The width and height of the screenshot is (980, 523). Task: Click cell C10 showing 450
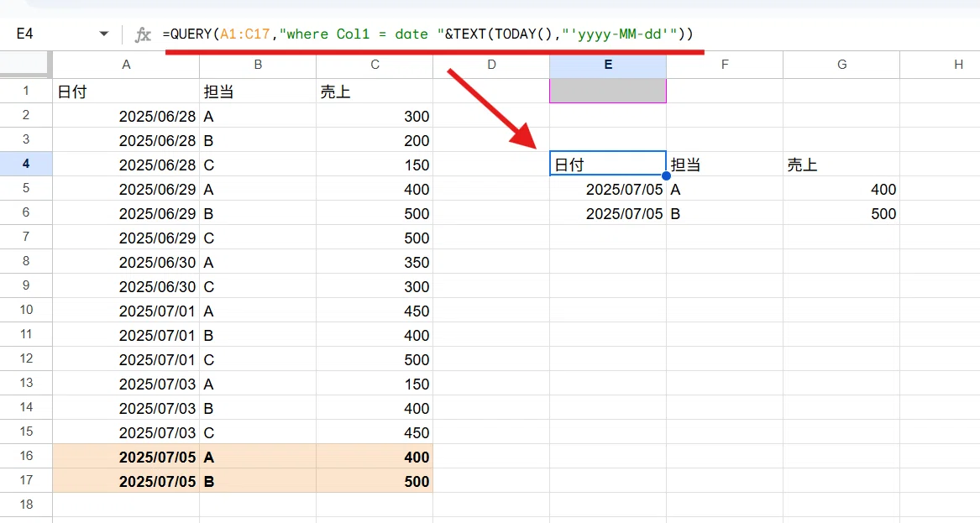pos(375,311)
